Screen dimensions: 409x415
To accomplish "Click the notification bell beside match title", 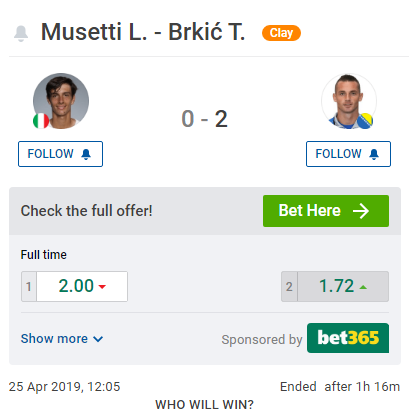I will pyautogui.click(x=21, y=33).
